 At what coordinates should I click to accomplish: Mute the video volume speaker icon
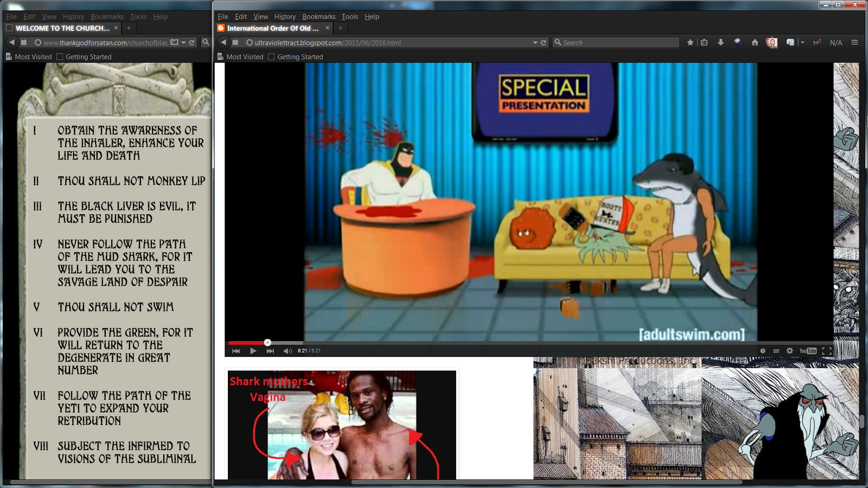288,351
